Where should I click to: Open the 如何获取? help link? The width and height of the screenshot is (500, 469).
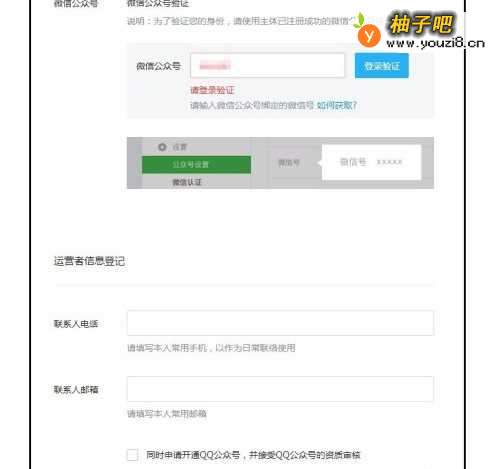pos(337,105)
